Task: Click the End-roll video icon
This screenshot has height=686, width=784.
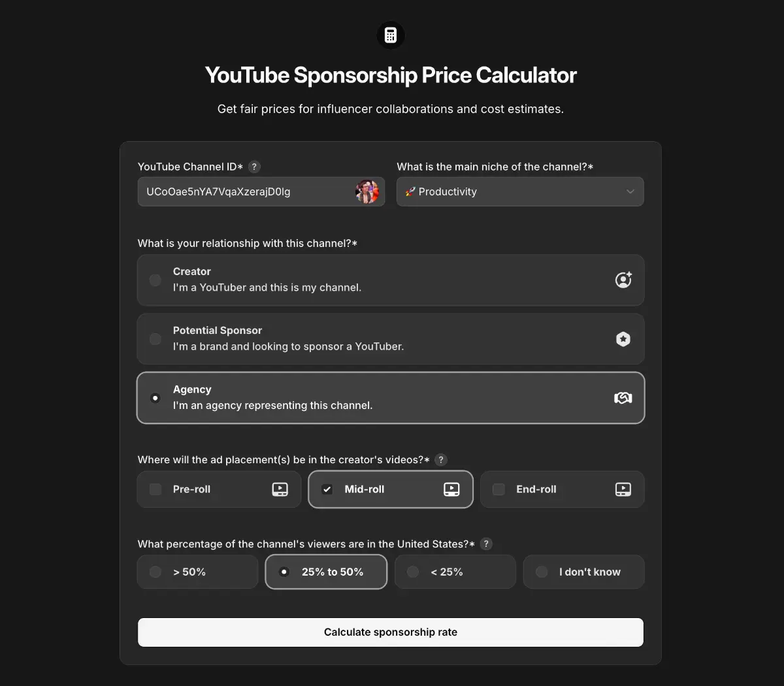Action: coord(623,489)
